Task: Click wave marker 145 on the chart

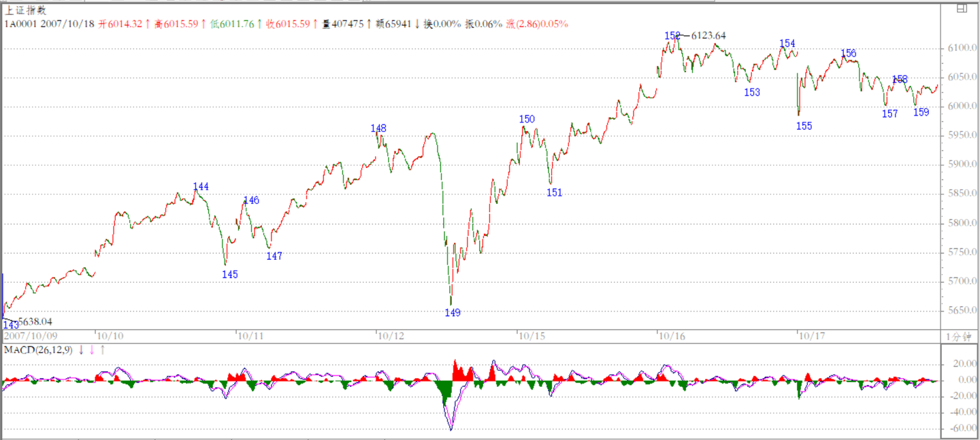Action: coord(230,274)
